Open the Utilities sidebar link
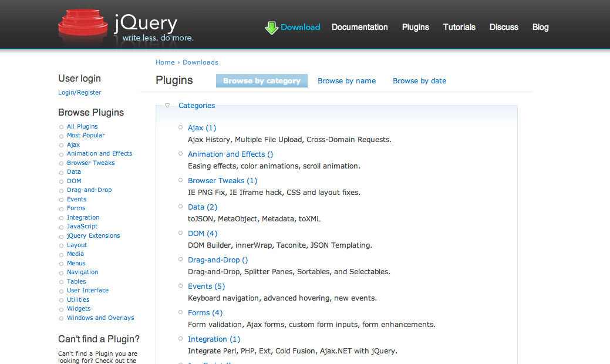Image resolution: width=610 pixels, height=364 pixels. (x=78, y=300)
